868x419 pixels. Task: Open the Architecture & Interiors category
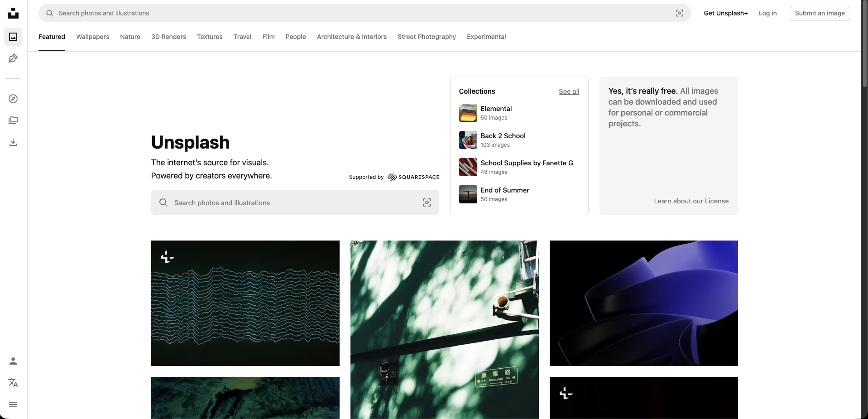(351, 37)
